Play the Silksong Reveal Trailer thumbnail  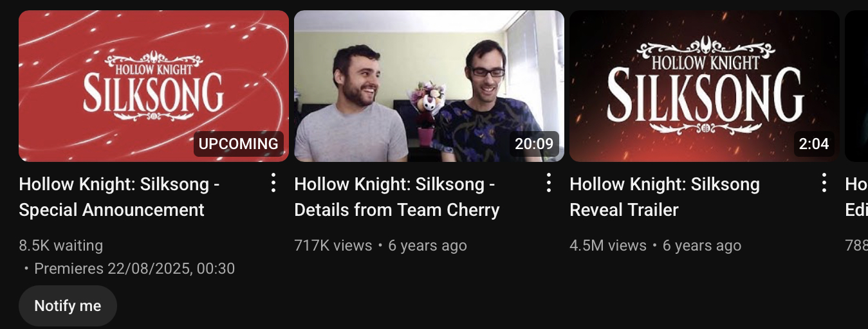point(705,86)
